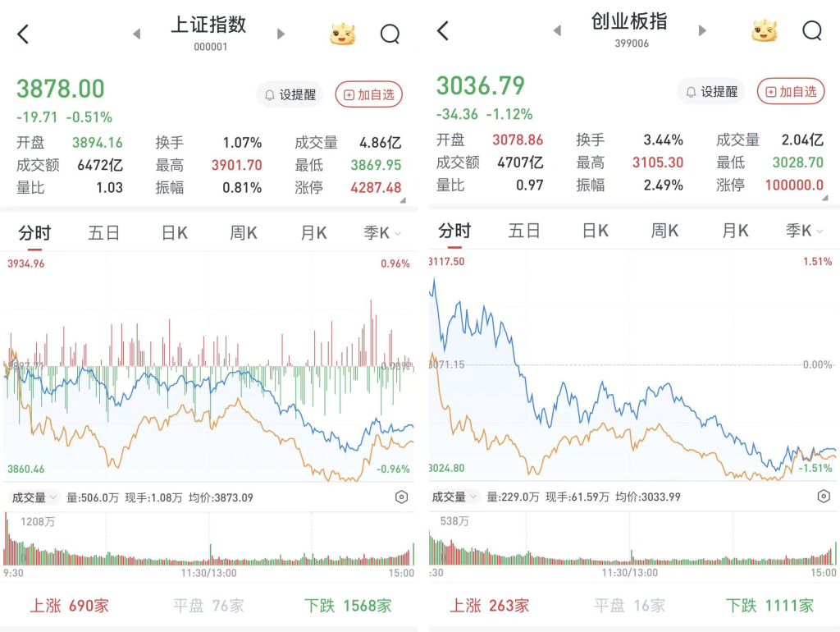Open search on 创业板指 panel
Image resolution: width=840 pixels, height=632 pixels.
(x=811, y=31)
